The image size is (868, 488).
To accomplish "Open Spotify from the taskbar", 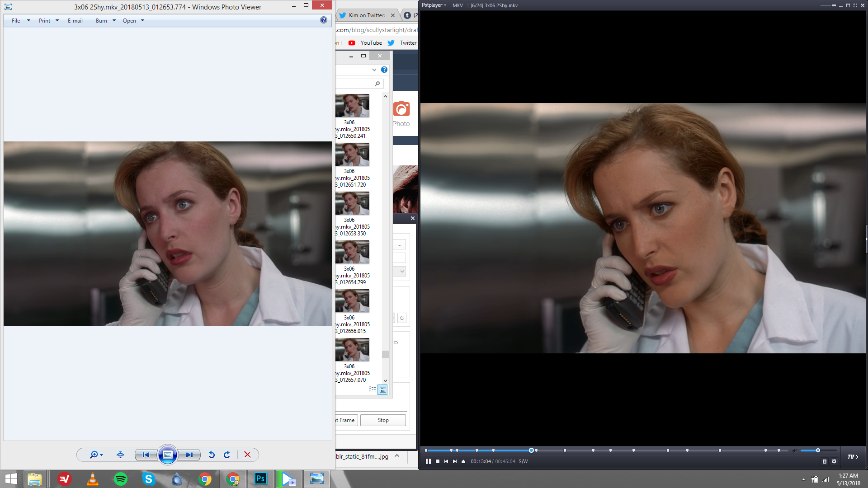I will point(121,479).
